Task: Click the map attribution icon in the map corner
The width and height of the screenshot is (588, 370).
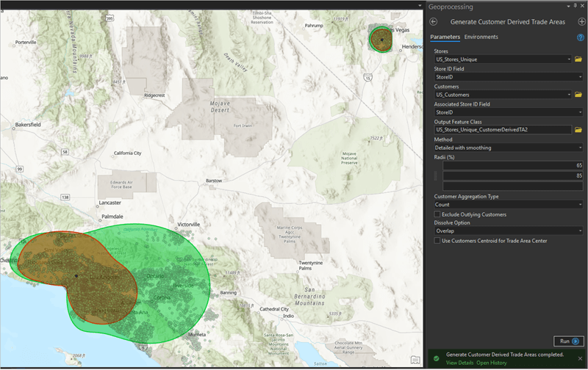Action: coord(415,360)
